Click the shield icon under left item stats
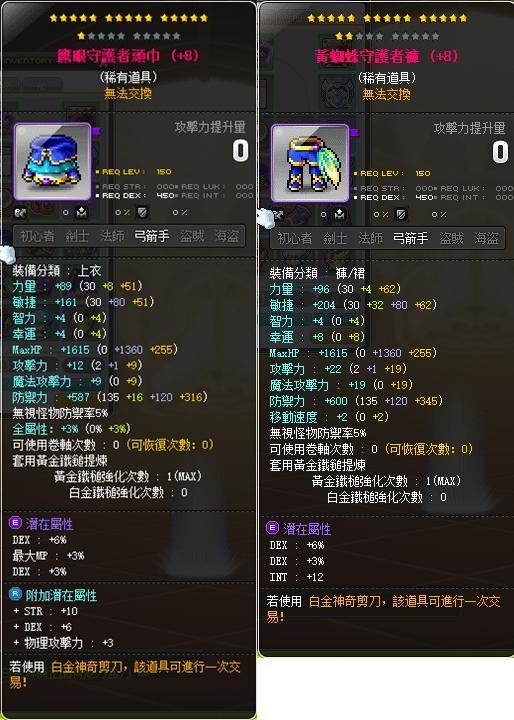The height and width of the screenshot is (720, 514). click(x=143, y=212)
